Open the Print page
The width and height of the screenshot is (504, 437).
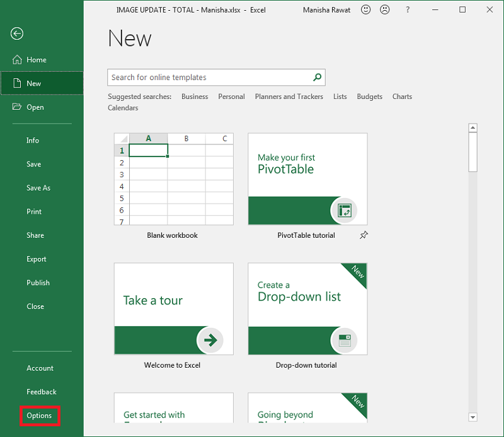coord(34,211)
